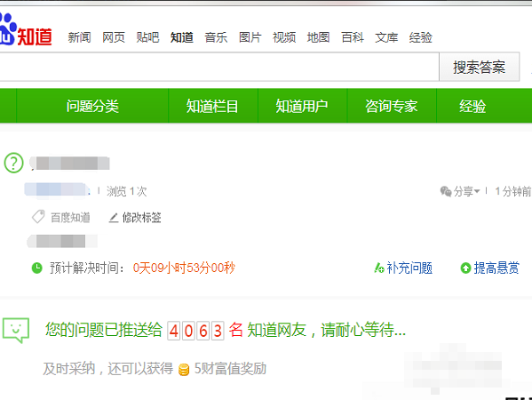Click the 1分钟前 timestamp
The width and height of the screenshot is (532, 400).
pyautogui.click(x=513, y=191)
